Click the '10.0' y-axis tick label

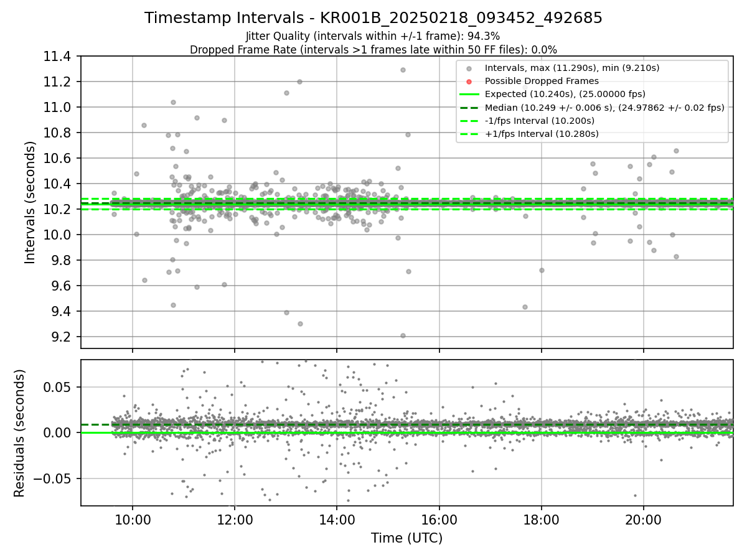coord(59,235)
